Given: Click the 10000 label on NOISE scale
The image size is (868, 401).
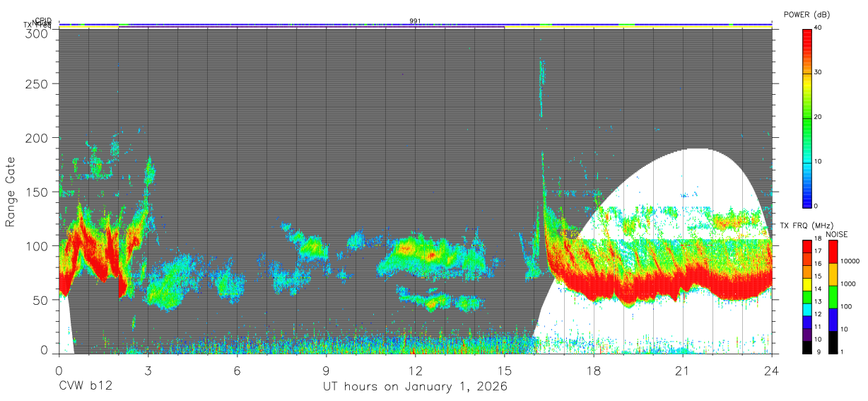Looking at the screenshot, I should coord(850,262).
